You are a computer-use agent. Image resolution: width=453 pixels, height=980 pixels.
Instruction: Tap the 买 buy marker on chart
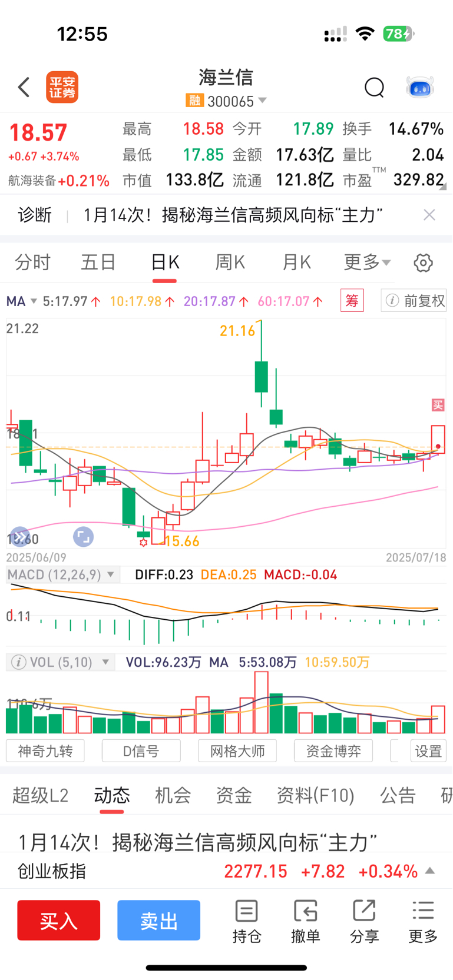(438, 405)
